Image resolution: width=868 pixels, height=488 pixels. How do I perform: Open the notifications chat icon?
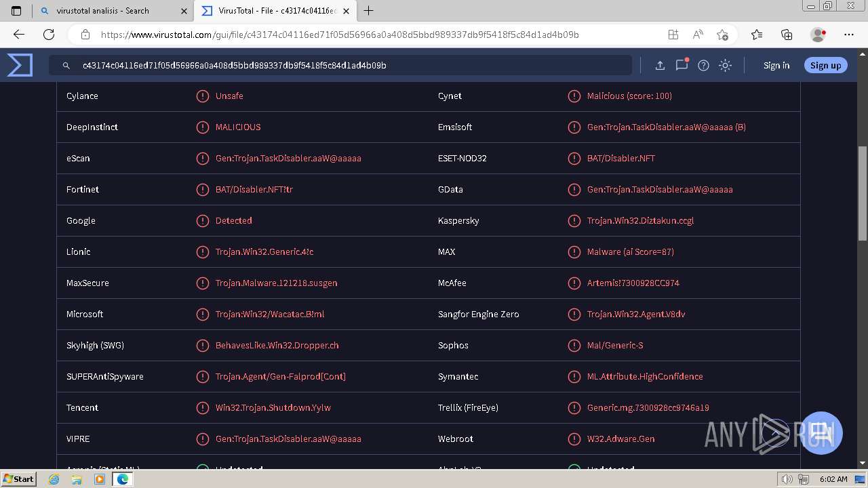click(x=682, y=65)
